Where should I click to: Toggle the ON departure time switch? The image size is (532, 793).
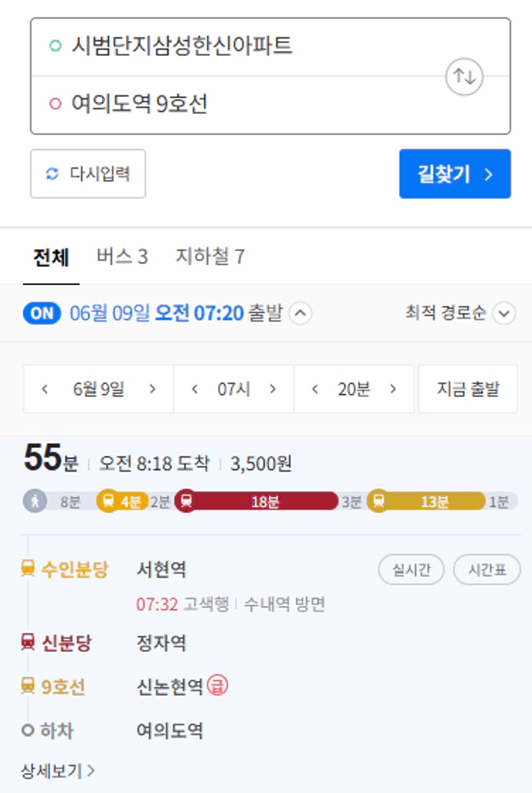tap(42, 313)
